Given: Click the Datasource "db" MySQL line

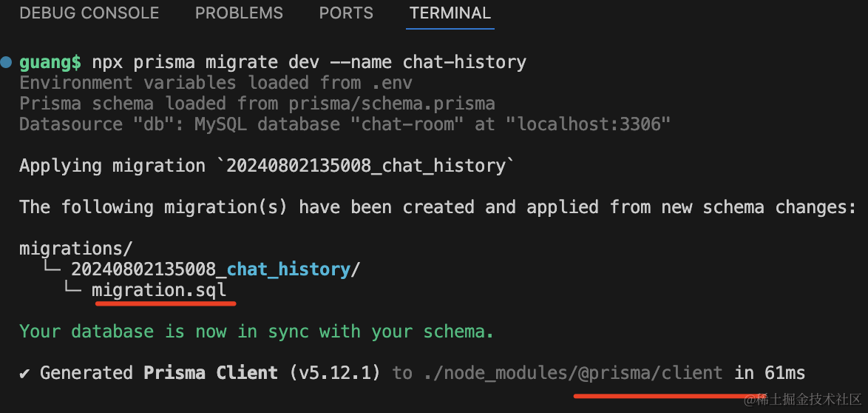Looking at the screenshot, I should pyautogui.click(x=345, y=124).
